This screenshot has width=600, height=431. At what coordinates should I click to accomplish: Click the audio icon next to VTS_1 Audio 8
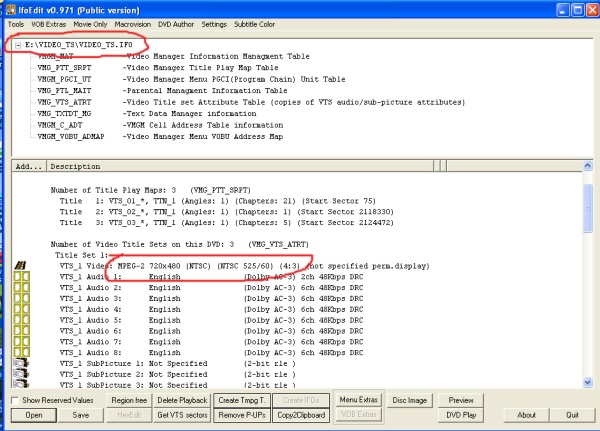[20, 351]
